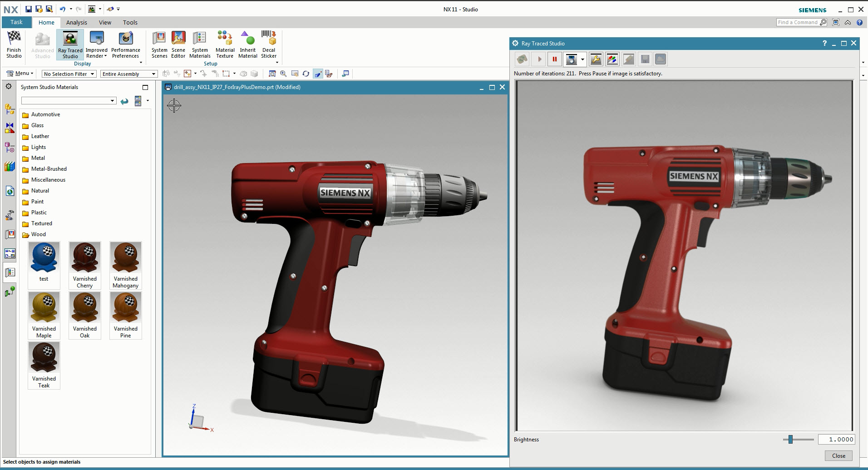Viewport: 868px width, 470px height.
Task: Click the Finish Studio icon
Action: (x=14, y=44)
